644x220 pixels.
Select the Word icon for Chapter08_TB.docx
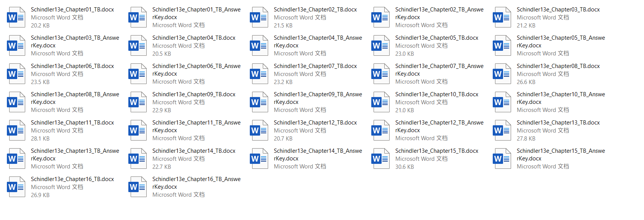click(502, 74)
